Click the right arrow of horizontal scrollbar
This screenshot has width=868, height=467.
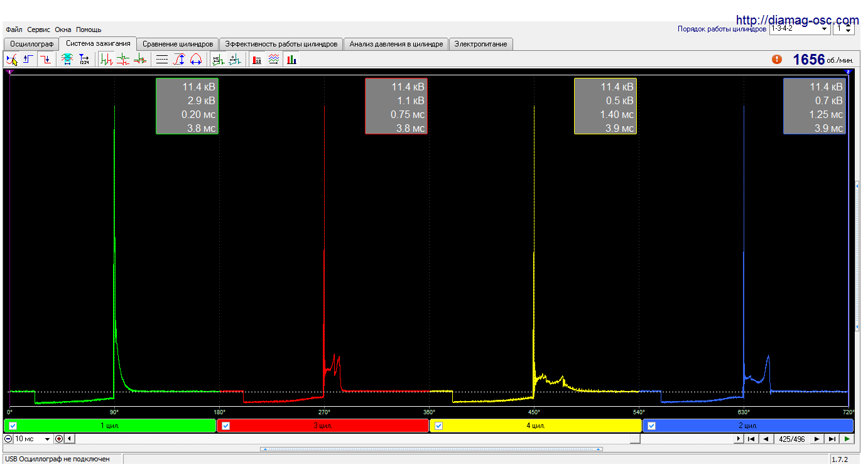739,439
